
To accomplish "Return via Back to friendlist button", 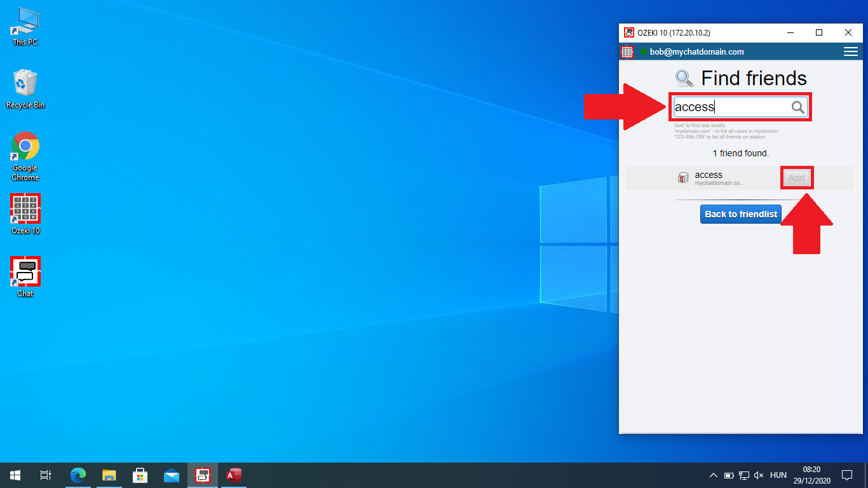I will pyautogui.click(x=741, y=214).
